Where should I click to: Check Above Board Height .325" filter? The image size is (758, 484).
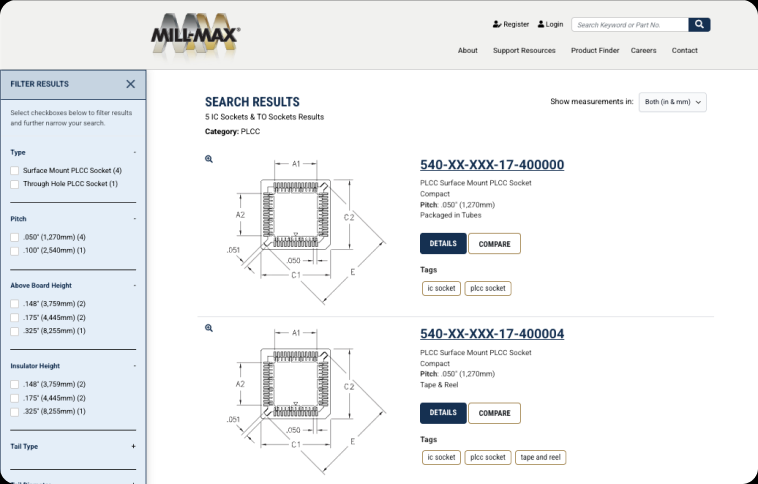15,331
